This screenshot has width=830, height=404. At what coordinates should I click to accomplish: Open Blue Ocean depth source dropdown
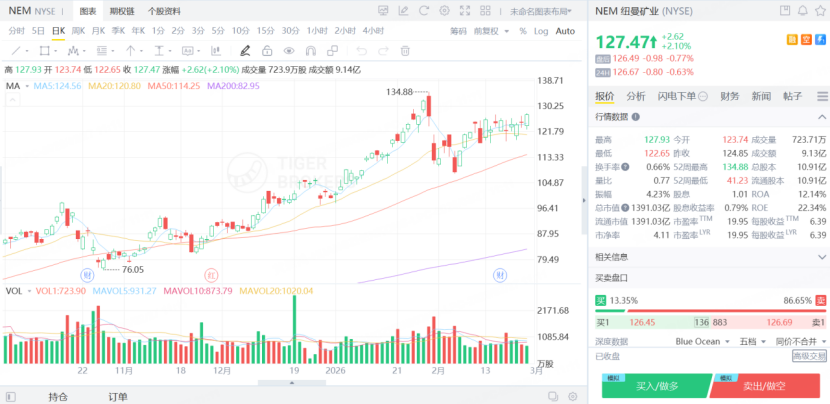click(702, 342)
